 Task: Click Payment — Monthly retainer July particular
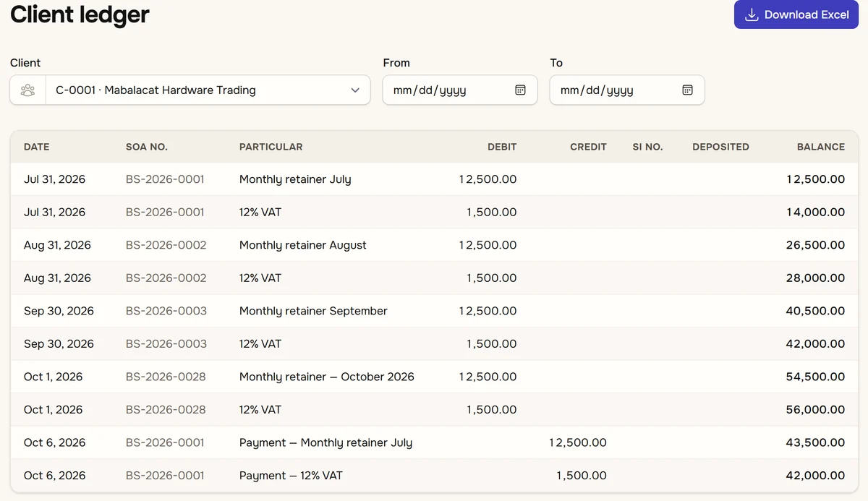(325, 442)
